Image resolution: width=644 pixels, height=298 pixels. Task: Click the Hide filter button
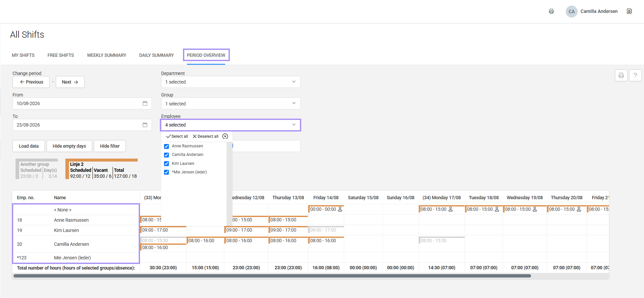coord(110,146)
